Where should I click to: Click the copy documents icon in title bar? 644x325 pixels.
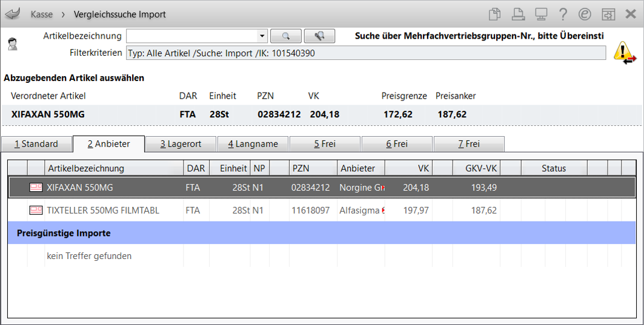click(495, 15)
